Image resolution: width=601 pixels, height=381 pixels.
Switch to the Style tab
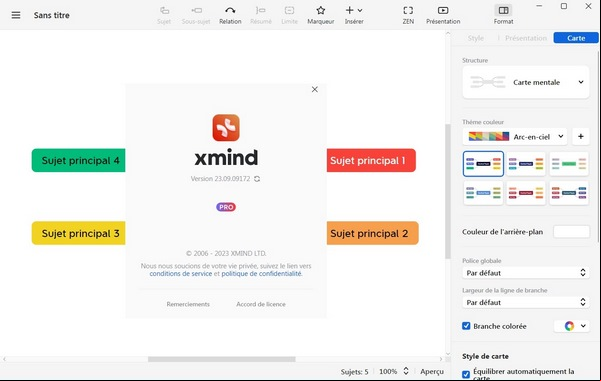[x=476, y=38]
